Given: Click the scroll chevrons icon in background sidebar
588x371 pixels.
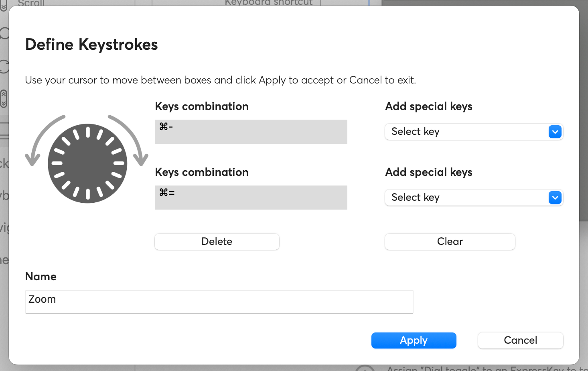Looking at the screenshot, I should [x=4, y=99].
